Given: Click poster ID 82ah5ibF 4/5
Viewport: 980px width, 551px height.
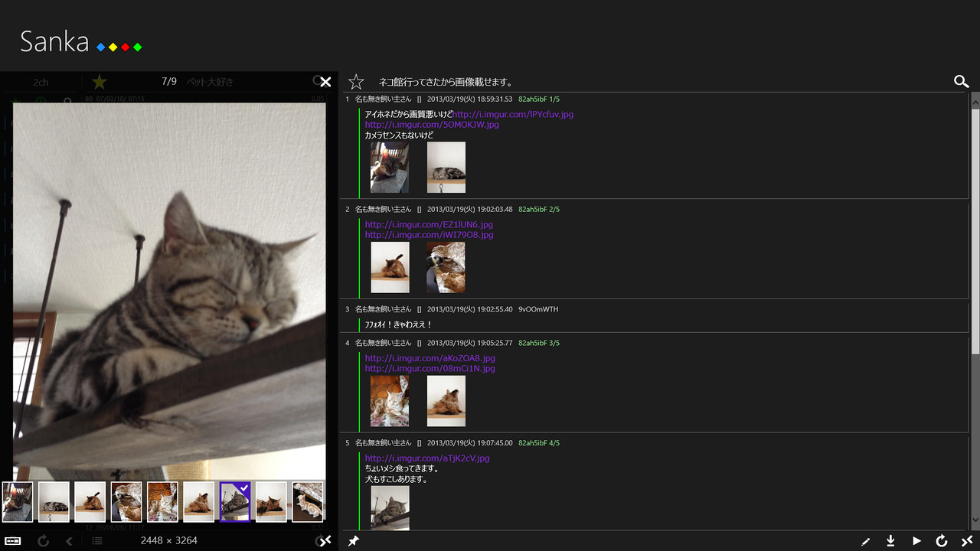Looking at the screenshot, I should click(539, 442).
